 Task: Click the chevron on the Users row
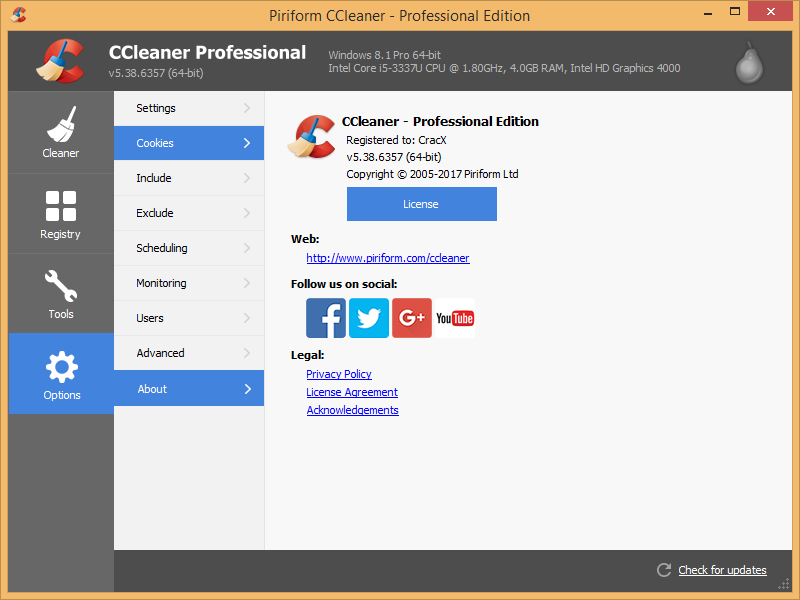247,318
